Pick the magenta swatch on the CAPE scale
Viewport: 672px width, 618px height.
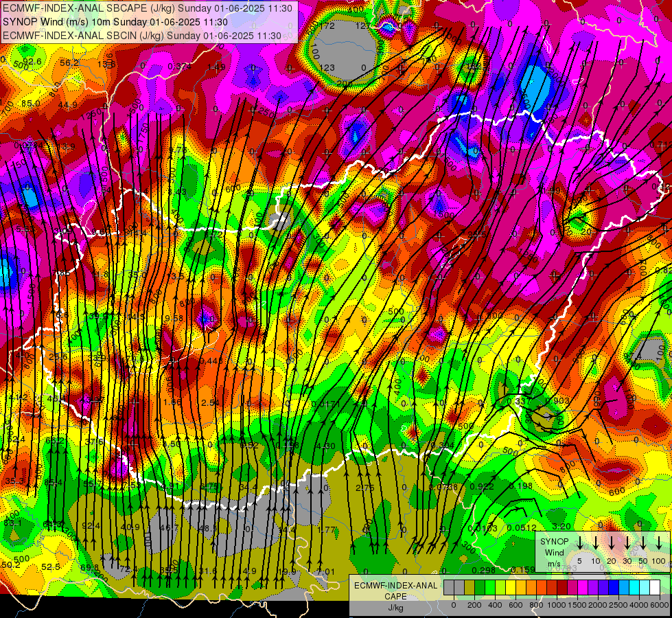click(x=583, y=588)
